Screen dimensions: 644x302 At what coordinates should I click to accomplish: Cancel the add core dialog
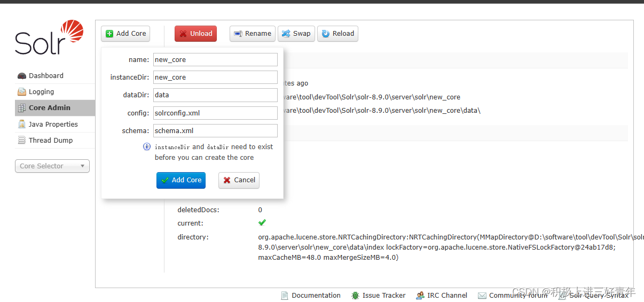pos(239,180)
